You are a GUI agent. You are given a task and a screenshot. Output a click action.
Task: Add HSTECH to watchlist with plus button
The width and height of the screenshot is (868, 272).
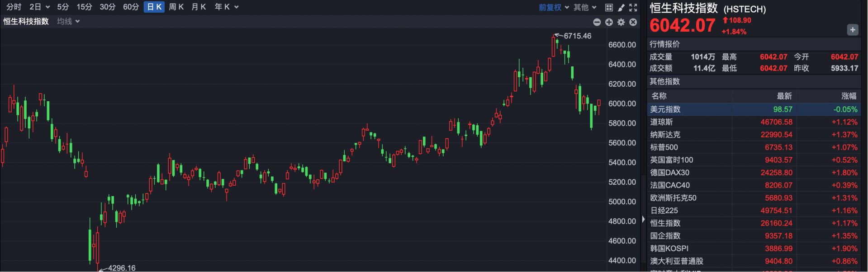pyautogui.click(x=852, y=30)
